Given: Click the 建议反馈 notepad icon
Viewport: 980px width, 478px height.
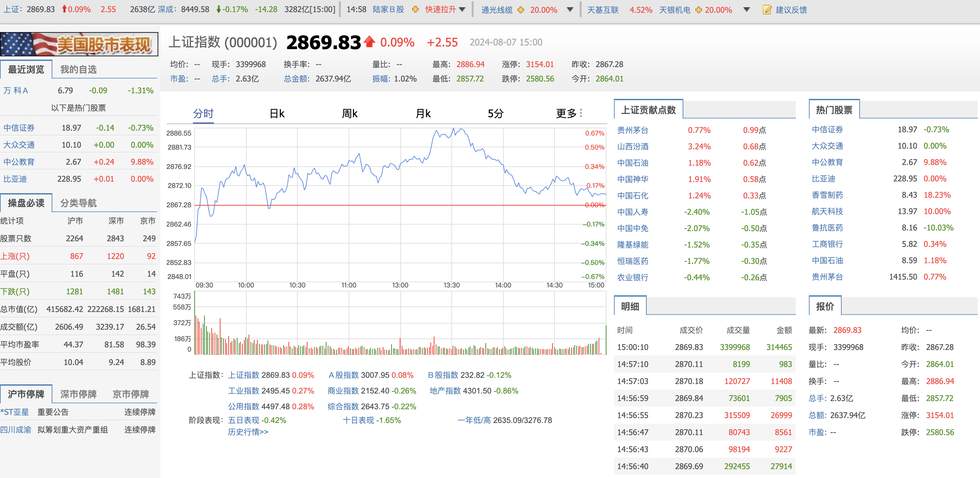Looking at the screenshot, I should [x=767, y=9].
